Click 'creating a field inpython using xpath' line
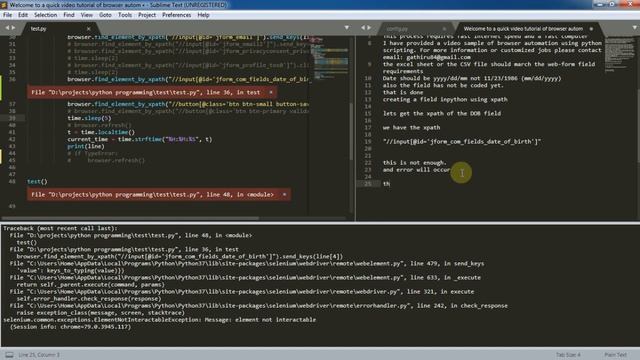 pos(445,99)
